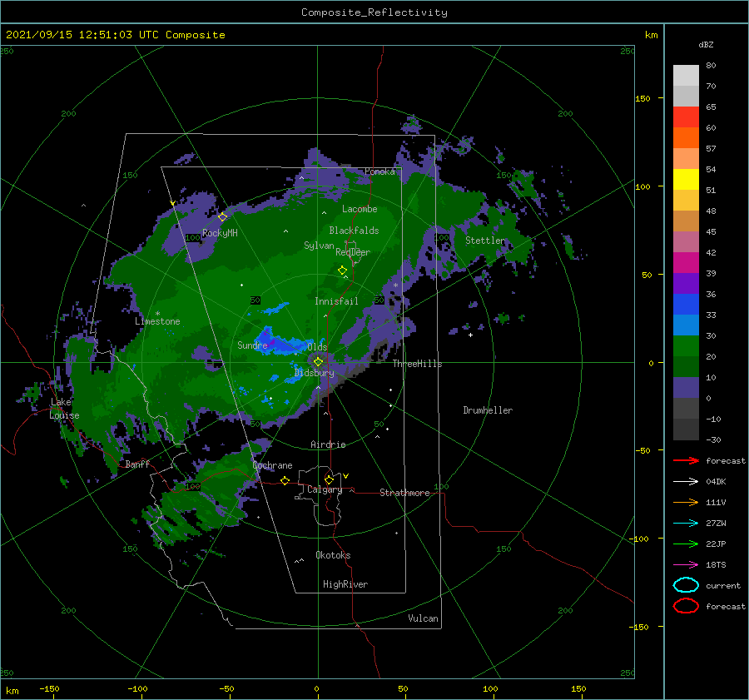Click the 80 dBZ light gray swatch
The image size is (749, 700).
click(686, 75)
